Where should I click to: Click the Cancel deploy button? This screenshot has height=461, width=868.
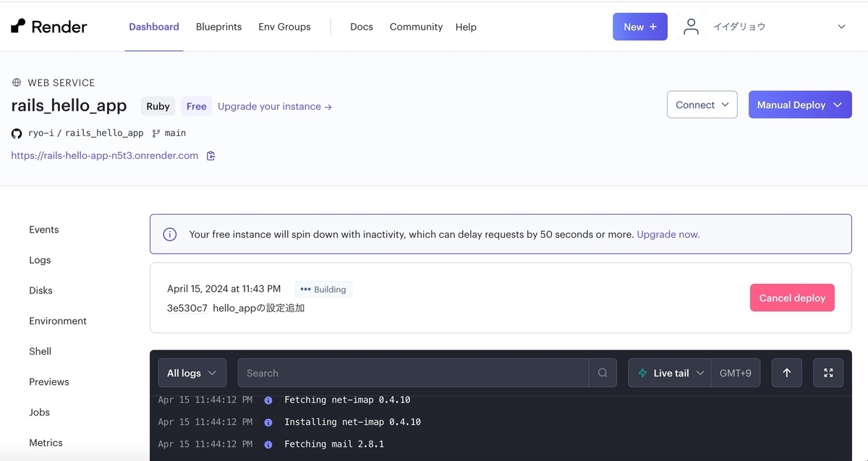[x=792, y=298]
